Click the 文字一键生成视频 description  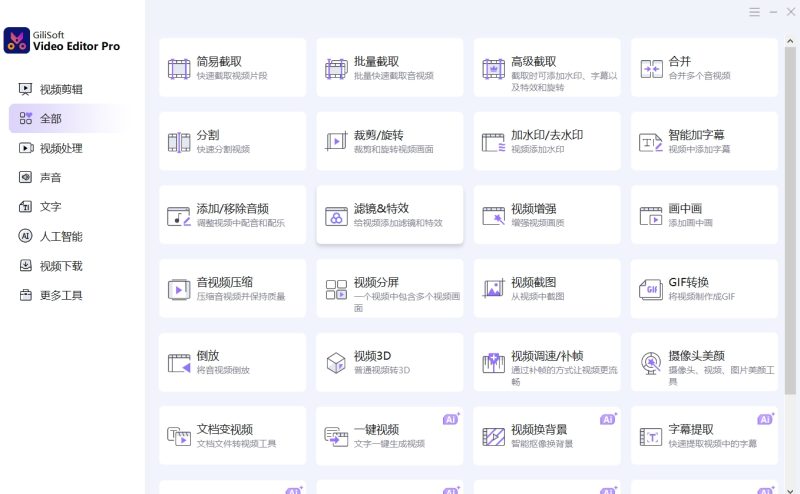390,443
